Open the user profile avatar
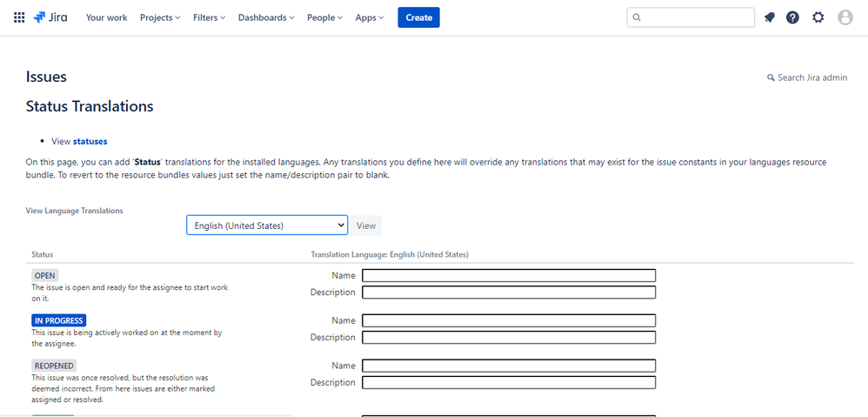Screen dimensions: 868x417 click(x=845, y=17)
